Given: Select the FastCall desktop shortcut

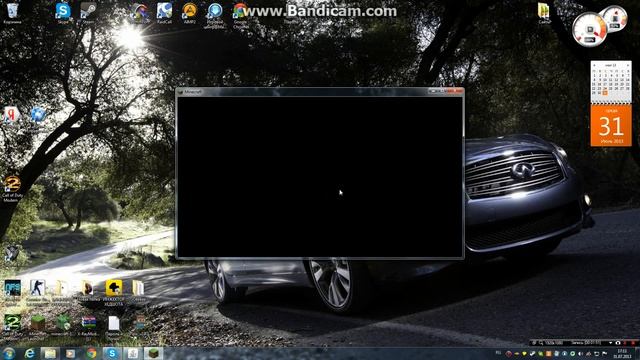Looking at the screenshot, I should pyautogui.click(x=164, y=11).
